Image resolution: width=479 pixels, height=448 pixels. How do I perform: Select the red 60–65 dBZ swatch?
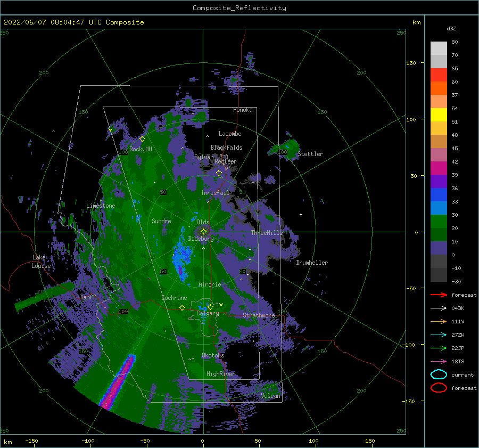439,75
